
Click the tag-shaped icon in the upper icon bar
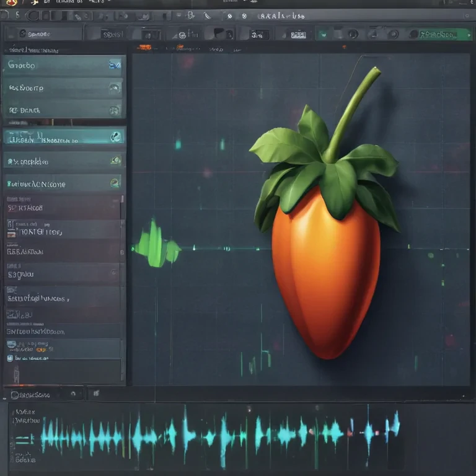pyautogui.click(x=78, y=17)
